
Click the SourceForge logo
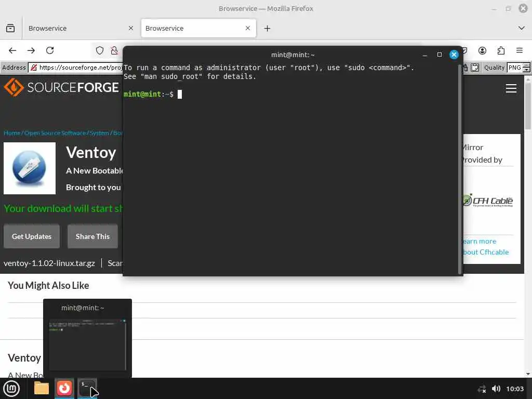(61, 87)
